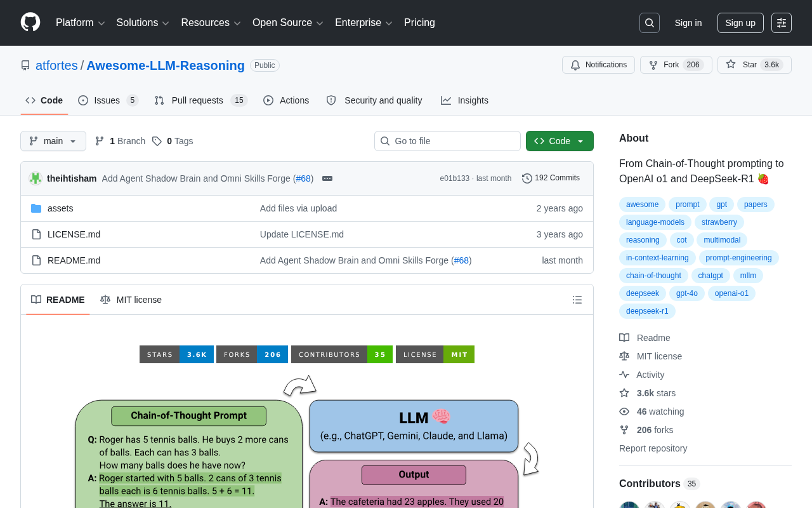Open the Awesome-LLM-Reasoning repository link
This screenshot has height=508, width=812.
[x=166, y=65]
